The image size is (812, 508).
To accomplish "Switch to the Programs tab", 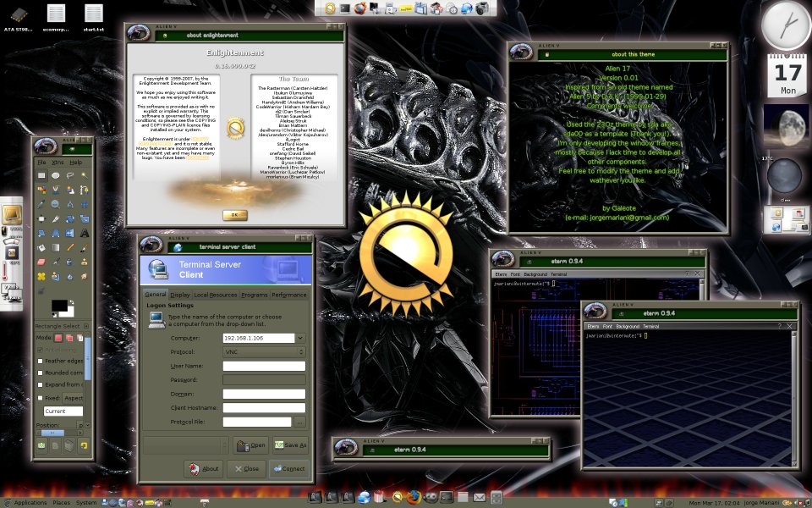I will pyautogui.click(x=255, y=295).
